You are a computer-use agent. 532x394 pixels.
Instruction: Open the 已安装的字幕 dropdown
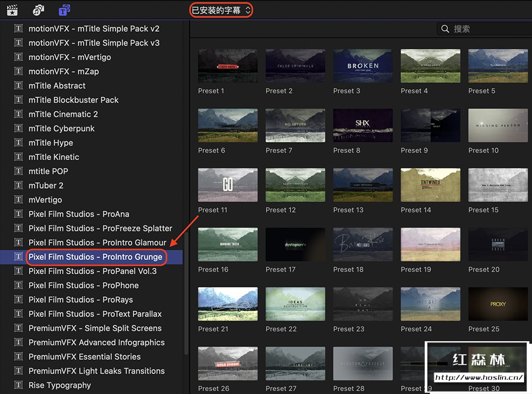click(221, 10)
